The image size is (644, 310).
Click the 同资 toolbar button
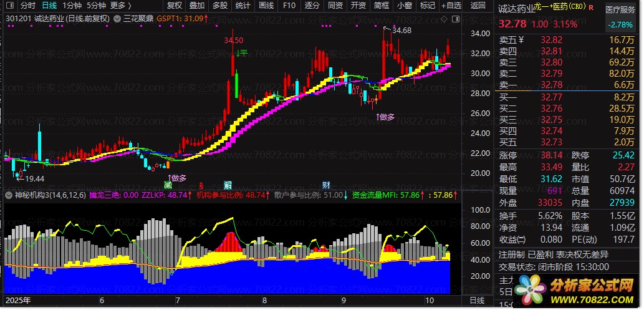pyautogui.click(x=335, y=6)
